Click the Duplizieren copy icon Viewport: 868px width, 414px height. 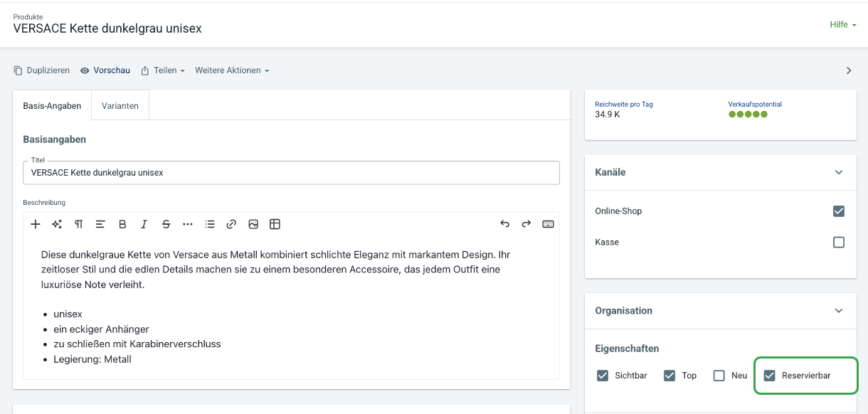click(x=18, y=70)
